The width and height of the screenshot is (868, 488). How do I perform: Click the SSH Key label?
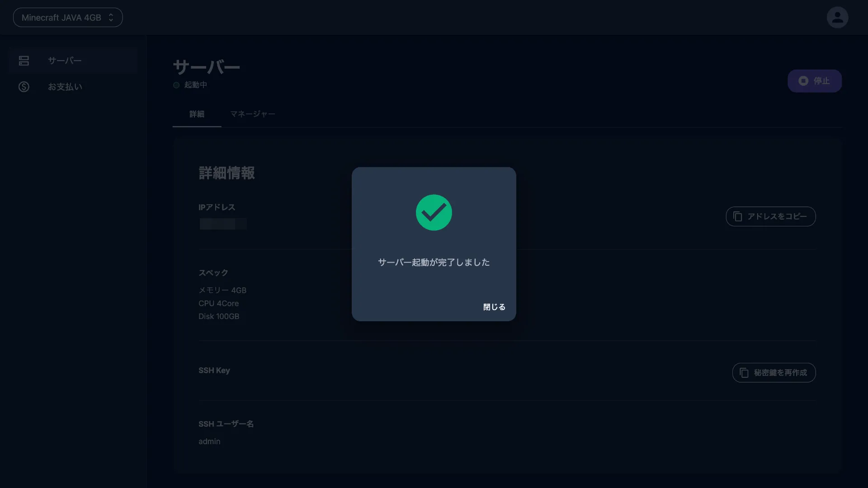click(214, 371)
